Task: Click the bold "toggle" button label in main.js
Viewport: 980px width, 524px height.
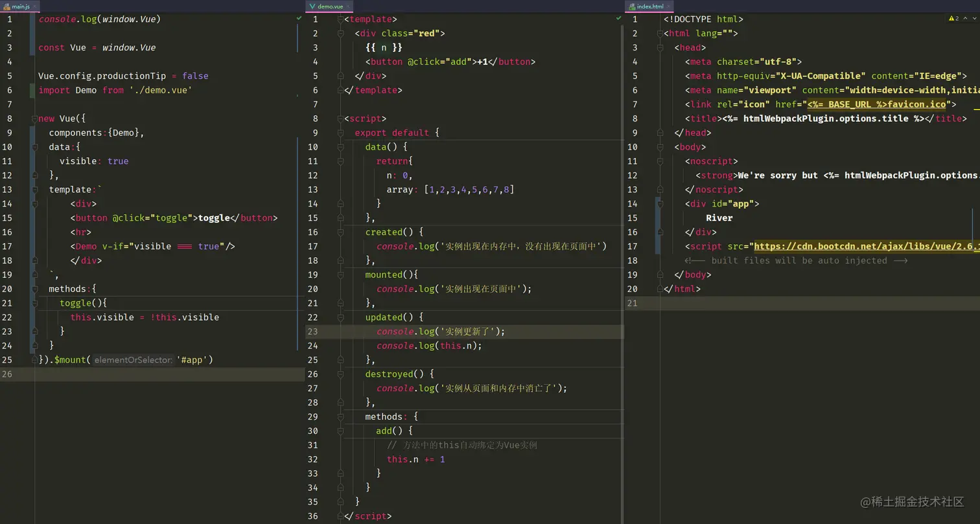Action: tap(214, 218)
